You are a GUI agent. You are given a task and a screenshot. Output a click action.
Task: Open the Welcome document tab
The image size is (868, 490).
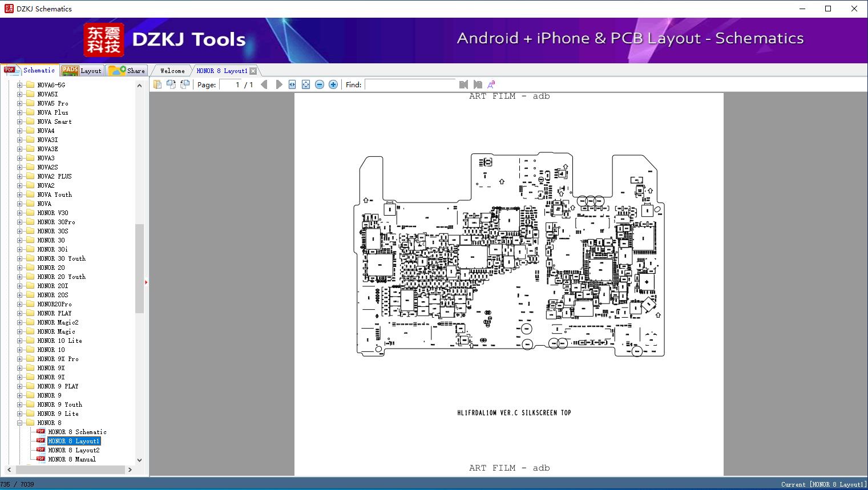pos(172,71)
